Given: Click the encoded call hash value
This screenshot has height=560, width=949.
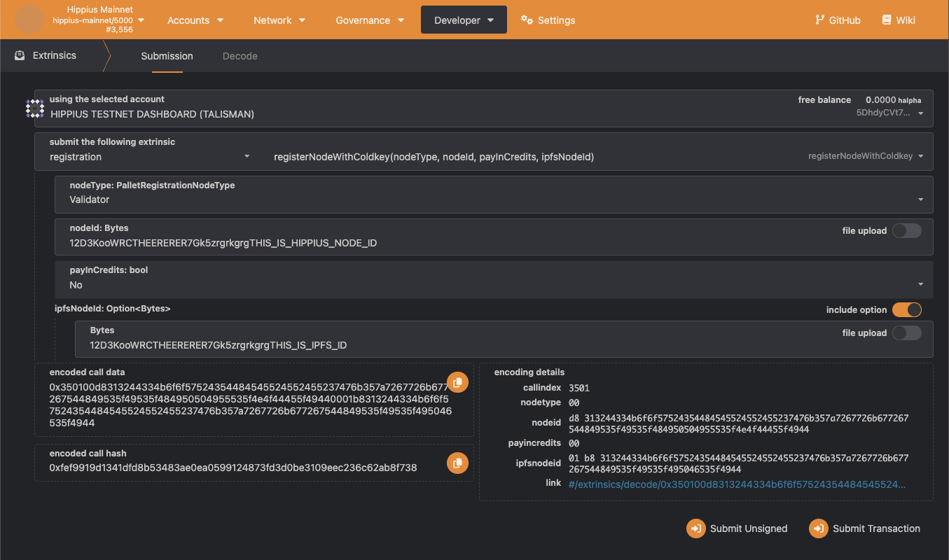Looking at the screenshot, I should click(x=233, y=468).
